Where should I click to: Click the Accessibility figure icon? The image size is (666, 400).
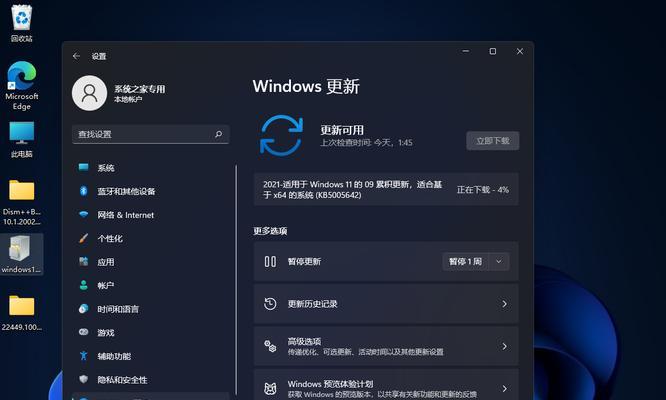click(84, 356)
